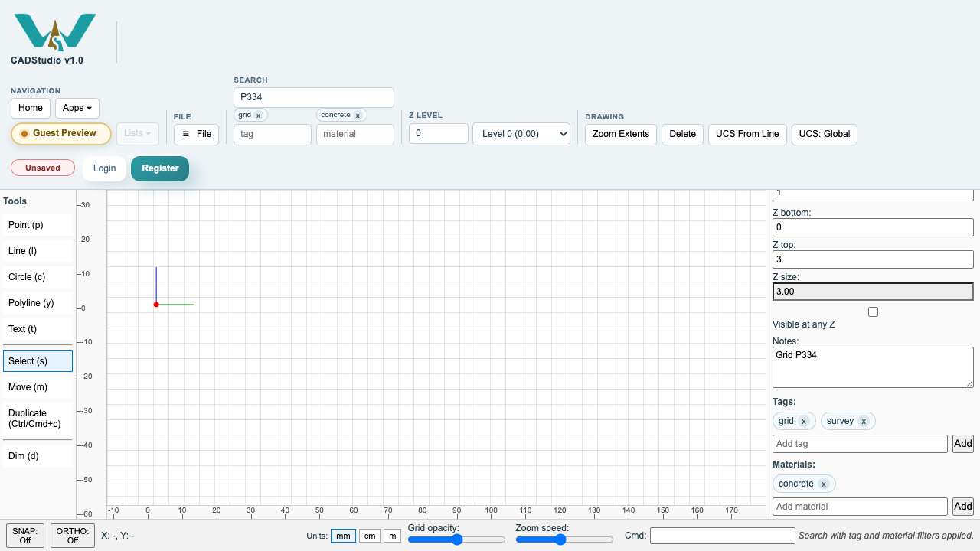Open the Apps dropdown
This screenshot has width=980, height=551.
click(x=77, y=108)
